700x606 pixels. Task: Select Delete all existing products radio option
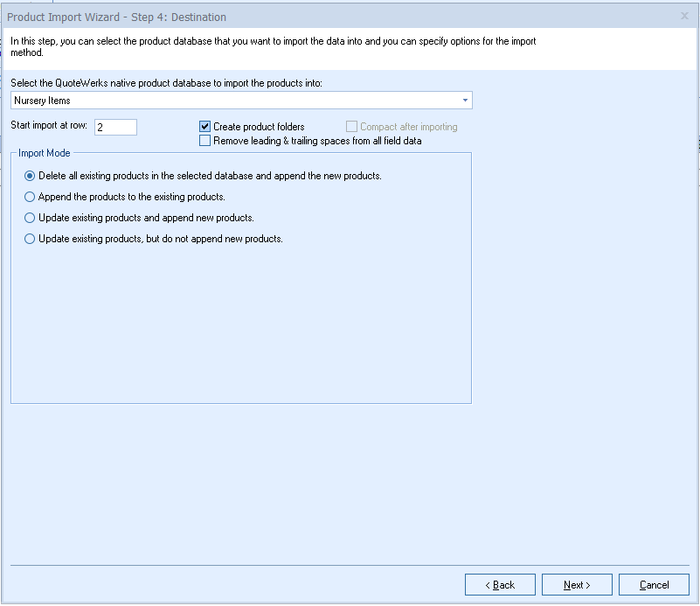[x=31, y=176]
